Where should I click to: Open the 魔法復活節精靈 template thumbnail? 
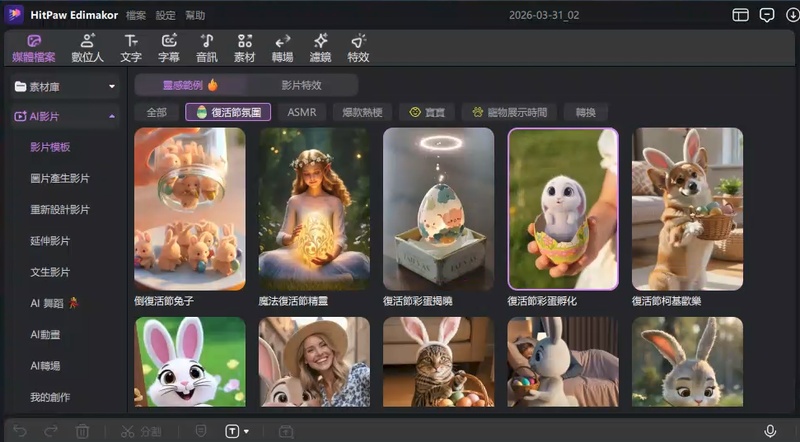(314, 209)
